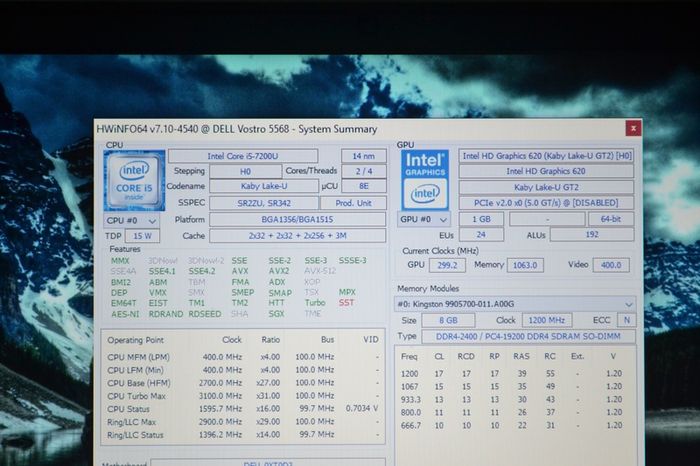The image size is (700, 466).
Task: Click the AVX2 feature label
Action: pyautogui.click(x=279, y=271)
